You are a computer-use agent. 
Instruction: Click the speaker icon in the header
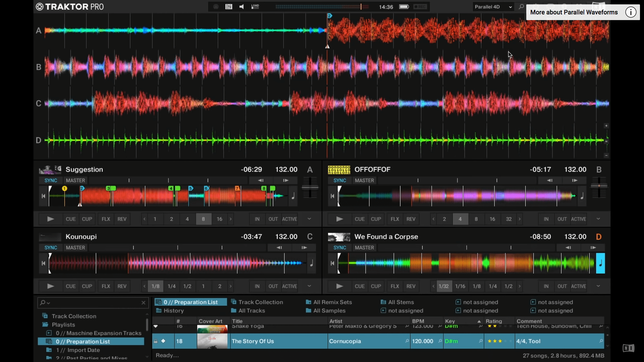coord(241,7)
